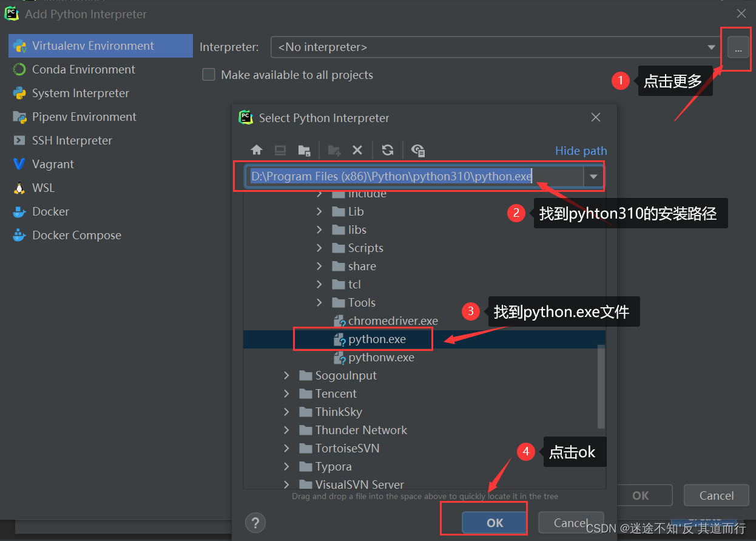Click Cancel in Select Python Interpreter dialog
756x541 pixels.
[571, 523]
